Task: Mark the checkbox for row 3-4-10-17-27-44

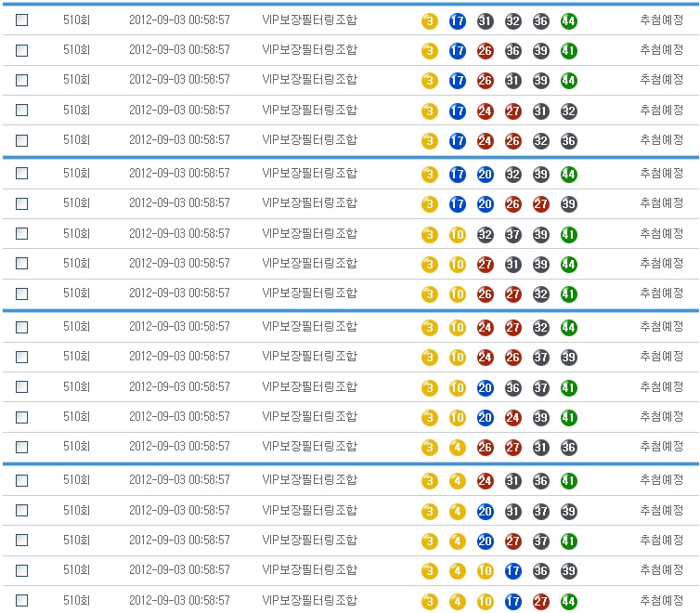Action: [x=21, y=601]
